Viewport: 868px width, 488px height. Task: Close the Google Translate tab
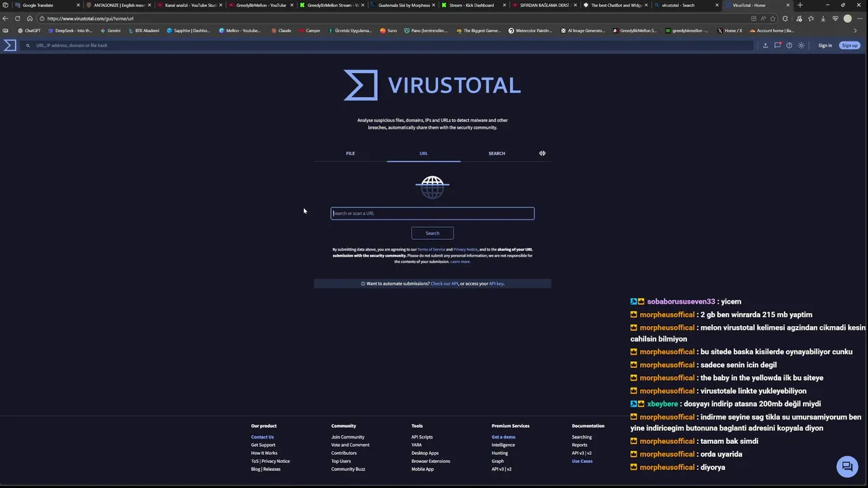[x=78, y=5]
